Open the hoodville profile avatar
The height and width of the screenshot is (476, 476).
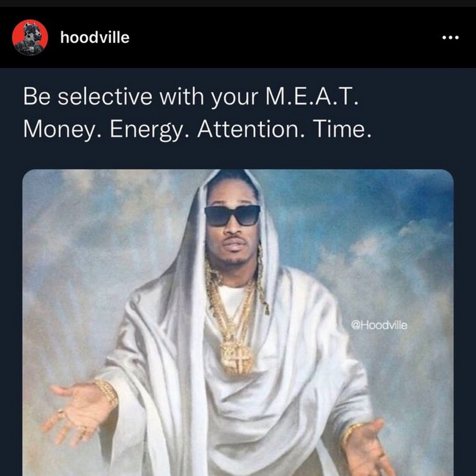[x=30, y=38]
